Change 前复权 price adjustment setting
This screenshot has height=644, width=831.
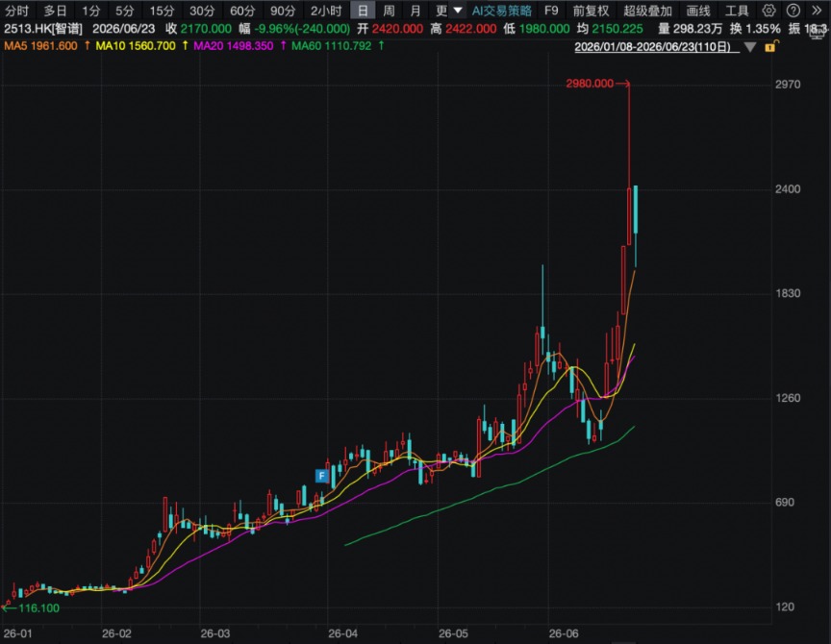click(x=591, y=11)
